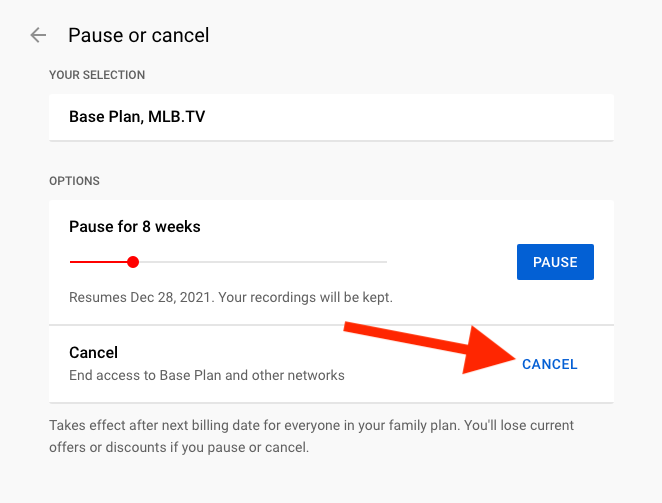Click the CANCEL link

550,365
